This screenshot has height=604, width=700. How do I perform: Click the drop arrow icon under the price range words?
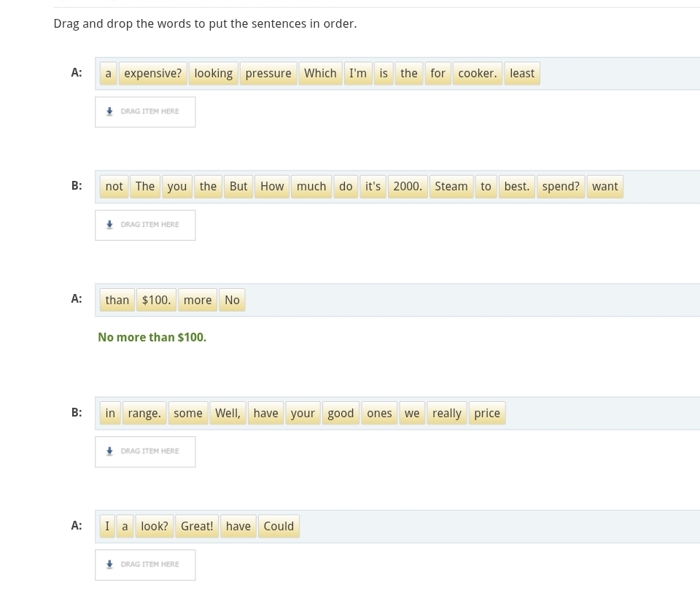(109, 452)
